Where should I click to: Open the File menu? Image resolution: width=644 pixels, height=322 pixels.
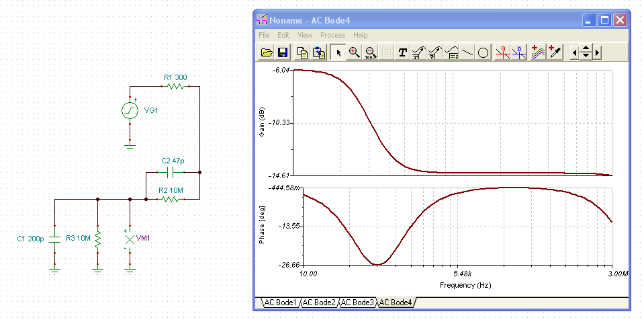(x=264, y=35)
